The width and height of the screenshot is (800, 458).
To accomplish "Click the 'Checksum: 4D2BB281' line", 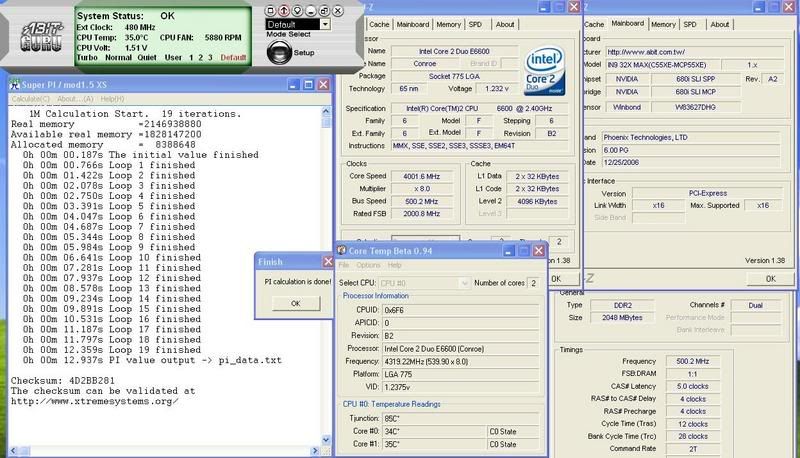I will click(63, 380).
